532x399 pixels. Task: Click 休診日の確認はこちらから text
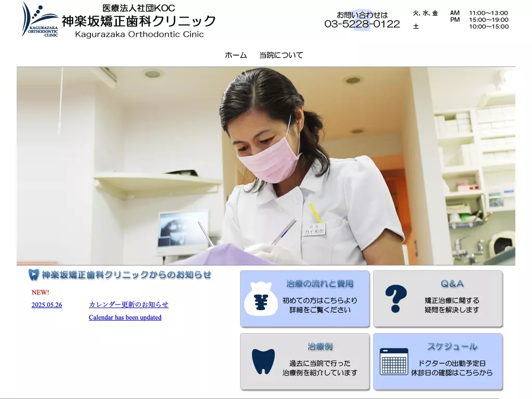451,373
